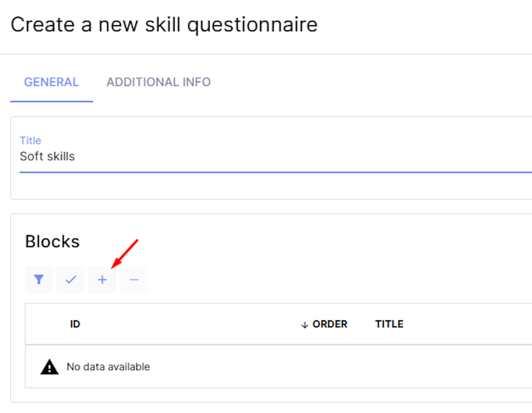
Task: Click the No data available message
Action: tap(108, 367)
